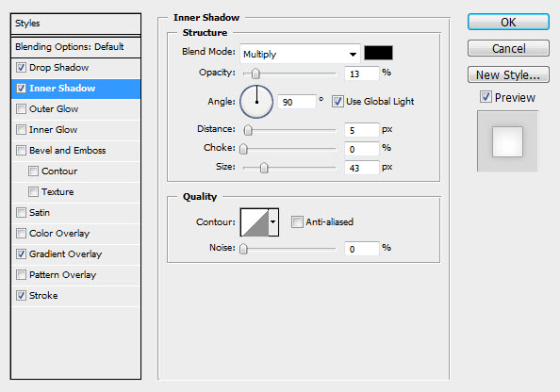Screen dimensions: 560x392
Task: Enable the Outer Glow checkbox
Action: 21,109
